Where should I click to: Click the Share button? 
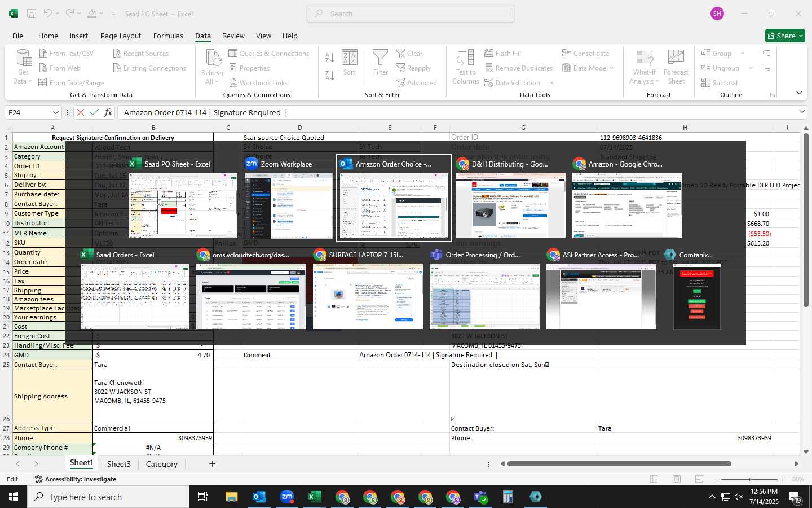coord(785,36)
